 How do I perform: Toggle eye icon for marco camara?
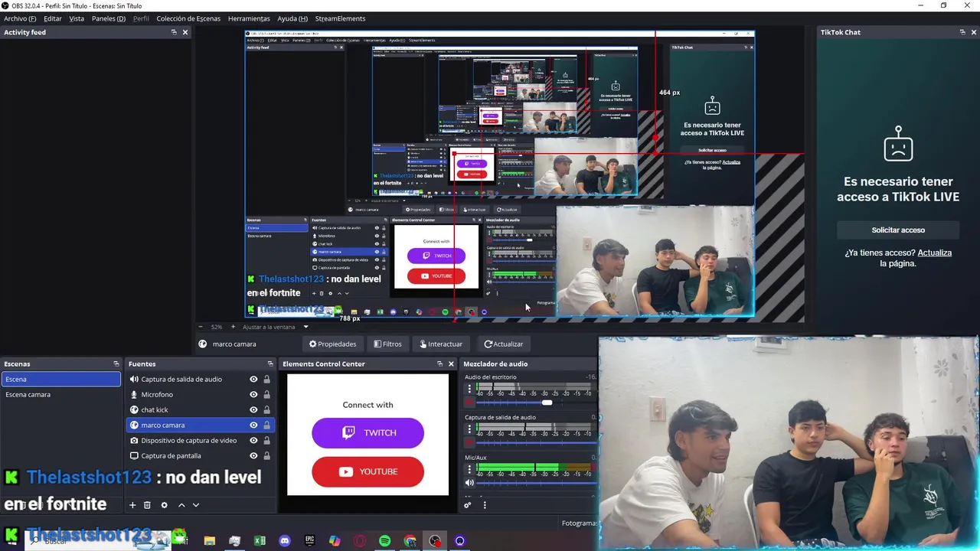click(253, 425)
